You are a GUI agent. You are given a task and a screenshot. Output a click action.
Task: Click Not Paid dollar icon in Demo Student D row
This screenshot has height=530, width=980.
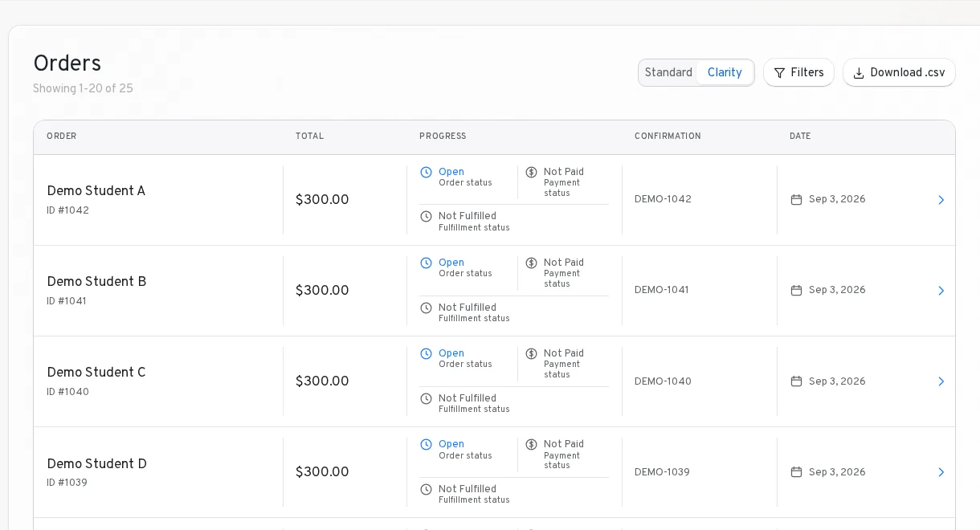tap(531, 444)
